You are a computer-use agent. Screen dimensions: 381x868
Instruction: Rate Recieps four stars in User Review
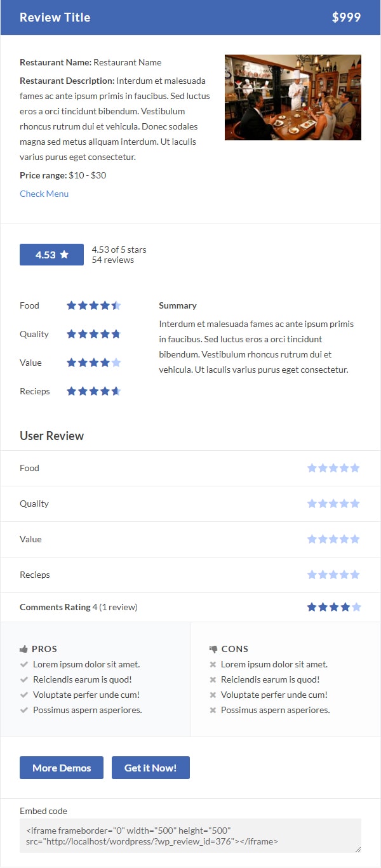[x=344, y=575]
